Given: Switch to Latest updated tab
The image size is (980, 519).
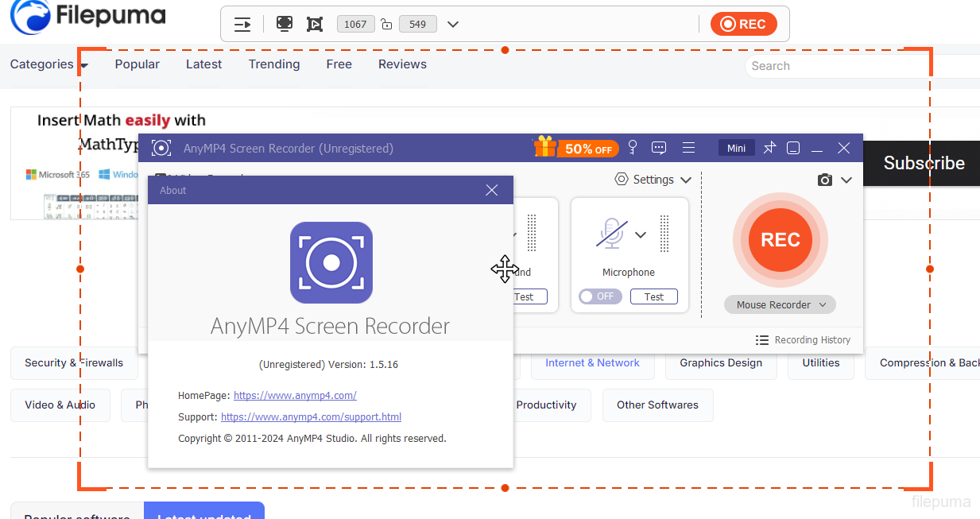Looking at the screenshot, I should point(204,511).
